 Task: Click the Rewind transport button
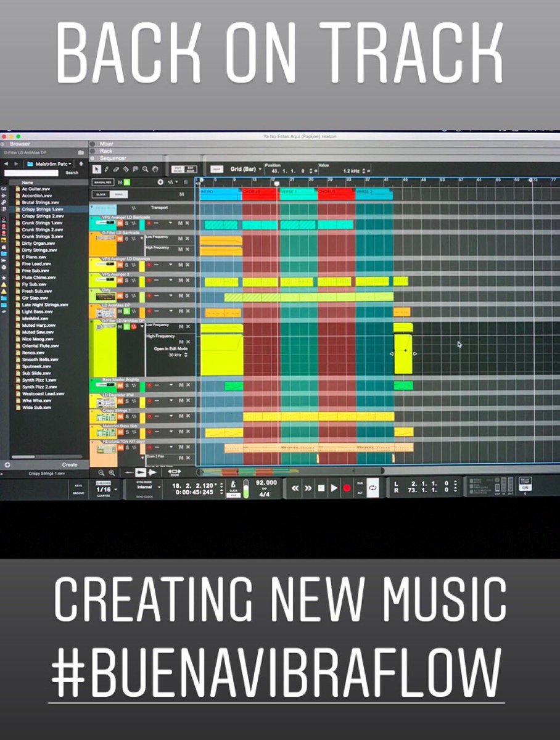coord(295,488)
